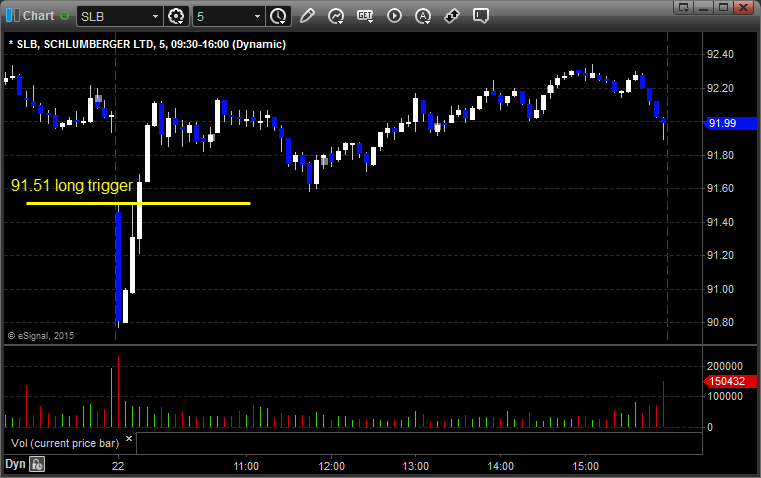Viewport: 761px width, 478px height.
Task: Open the studies chart-line icon menu
Action: point(336,16)
